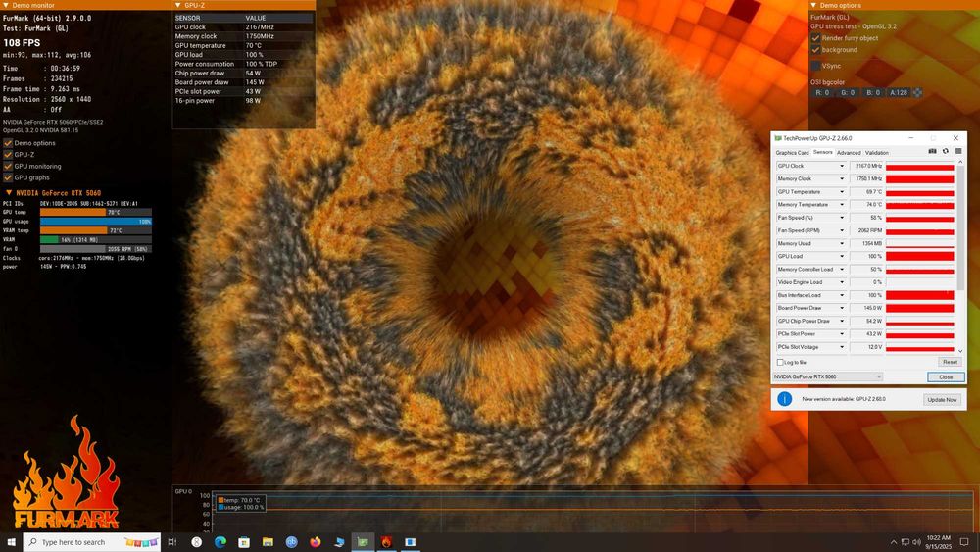The image size is (980, 552).
Task: Open qBittorrent from the taskbar
Action: point(291,542)
